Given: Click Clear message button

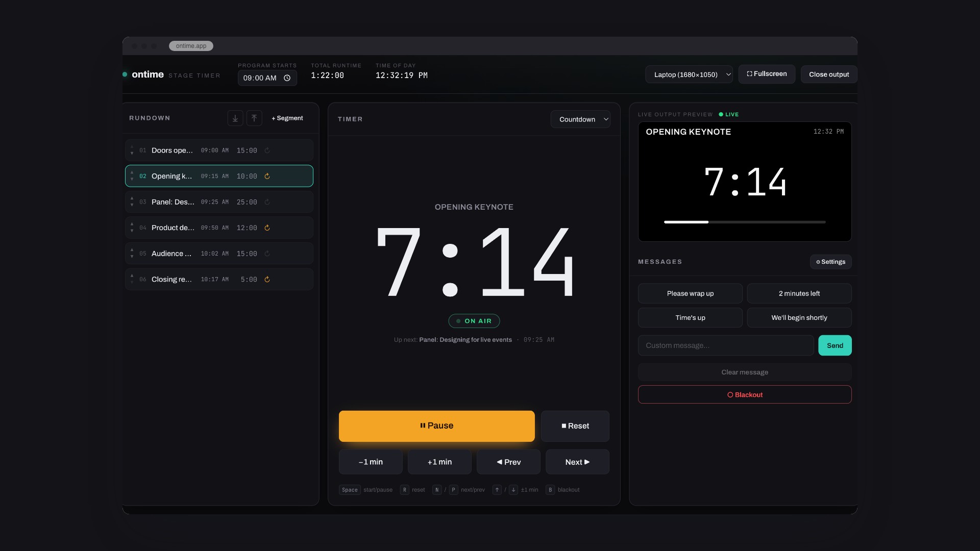Looking at the screenshot, I should pyautogui.click(x=745, y=372).
